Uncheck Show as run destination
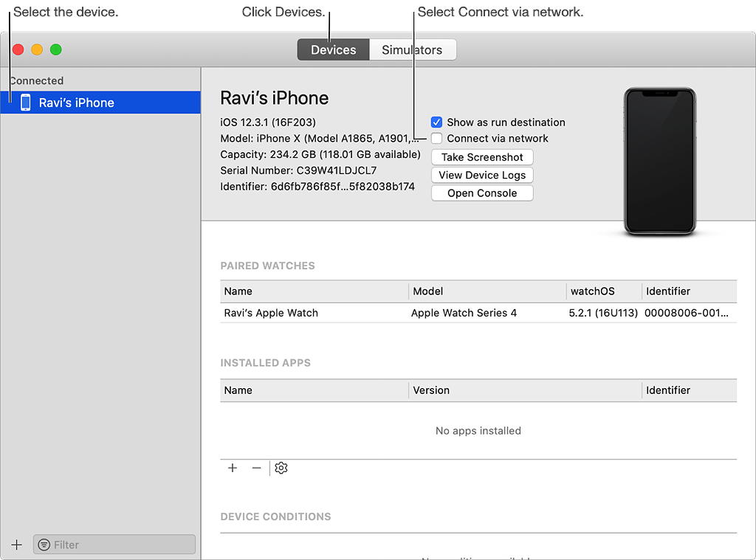The width and height of the screenshot is (756, 560). [x=436, y=122]
